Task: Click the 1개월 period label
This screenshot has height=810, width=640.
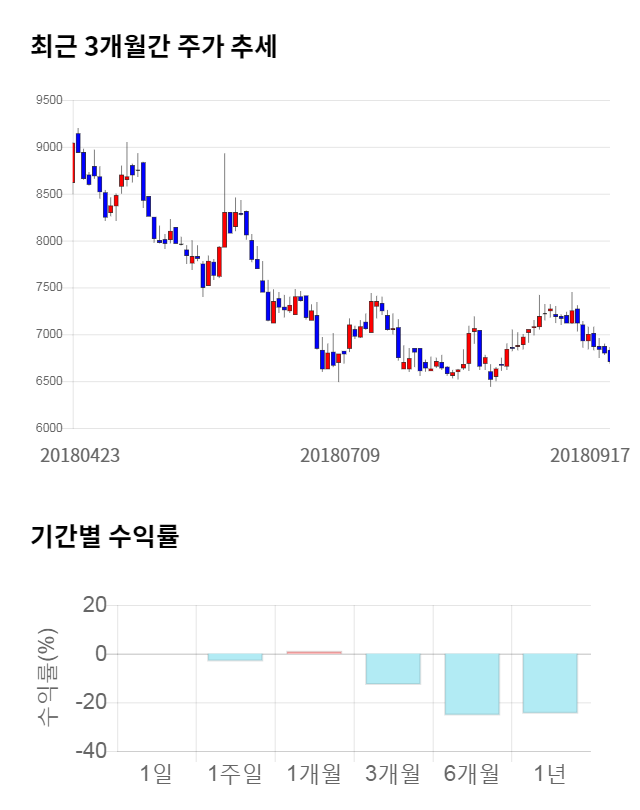Action: [314, 773]
